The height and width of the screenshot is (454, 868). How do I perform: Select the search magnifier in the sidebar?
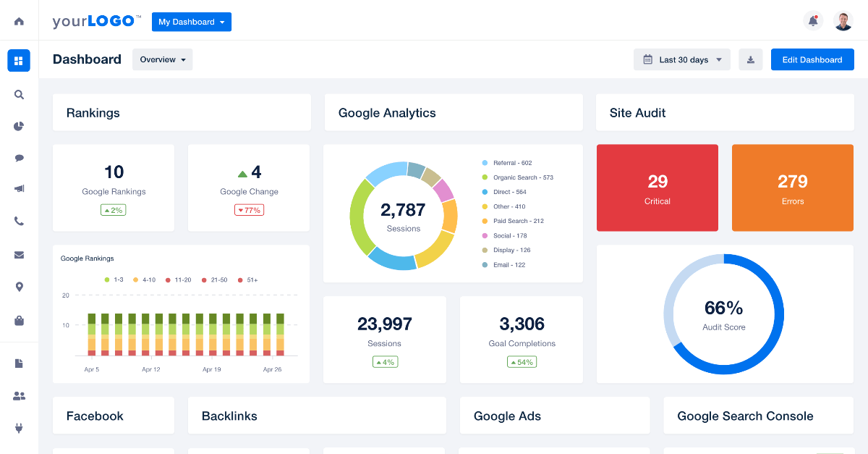coord(19,95)
